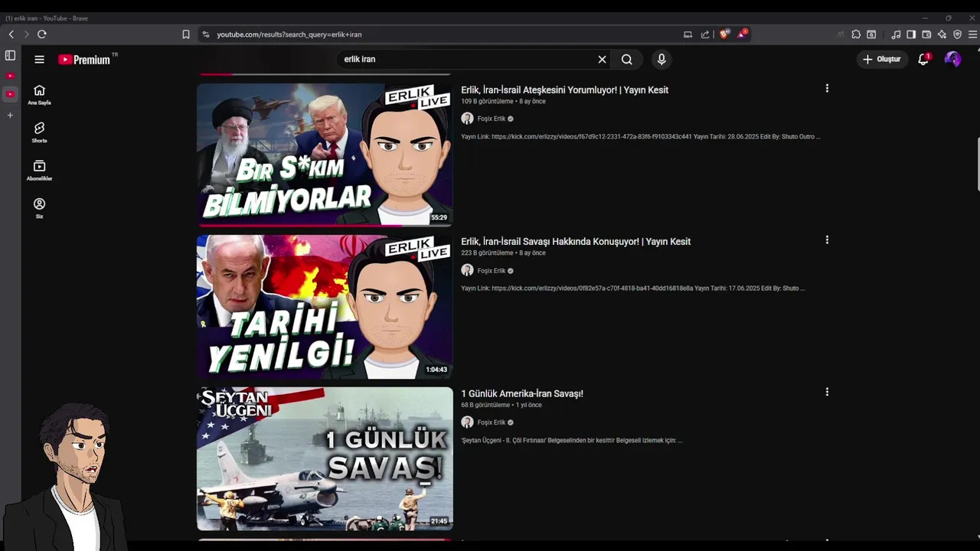Open options menu for 1 Günlük Amerika-İran Savaşı

coord(827,392)
